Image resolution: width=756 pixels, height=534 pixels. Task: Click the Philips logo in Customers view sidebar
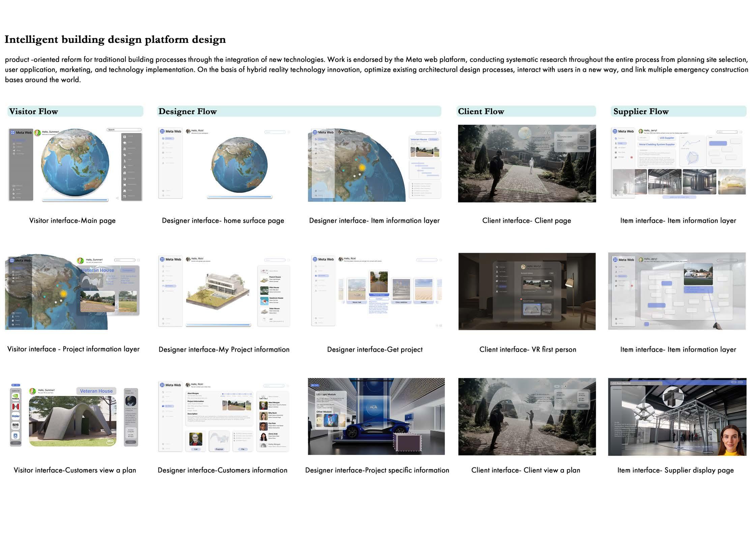16,436
